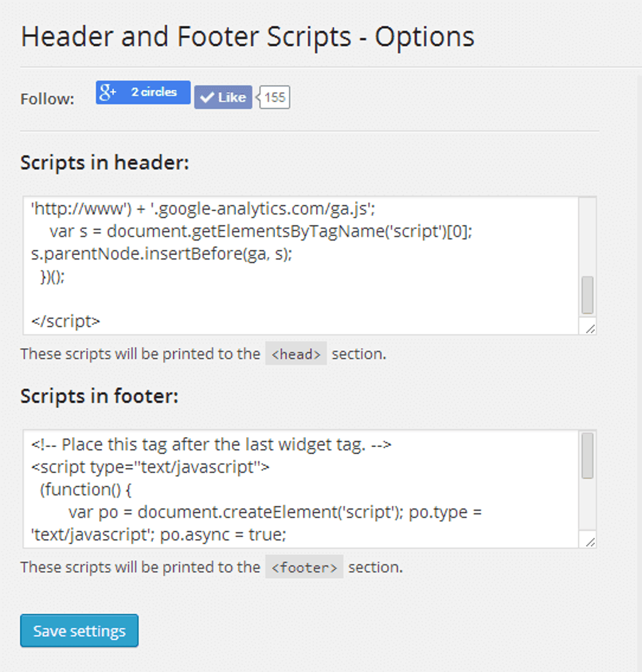This screenshot has height=672, width=642.
Task: Click footer scrollbar track below the thumb
Action: click(587, 505)
